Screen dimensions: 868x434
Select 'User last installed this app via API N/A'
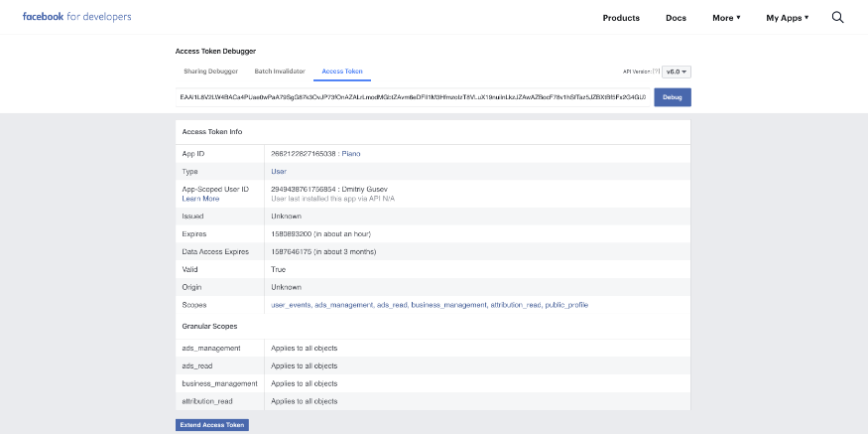(x=332, y=199)
